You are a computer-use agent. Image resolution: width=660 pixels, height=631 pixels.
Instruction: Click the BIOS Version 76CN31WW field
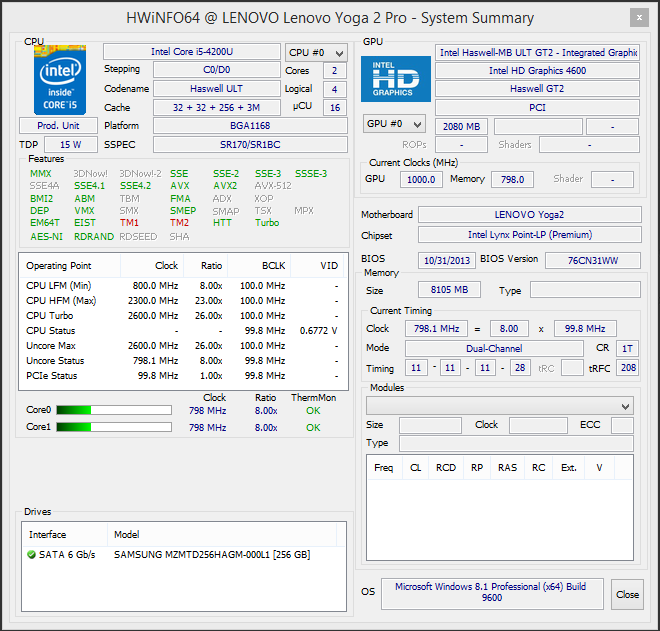[593, 260]
